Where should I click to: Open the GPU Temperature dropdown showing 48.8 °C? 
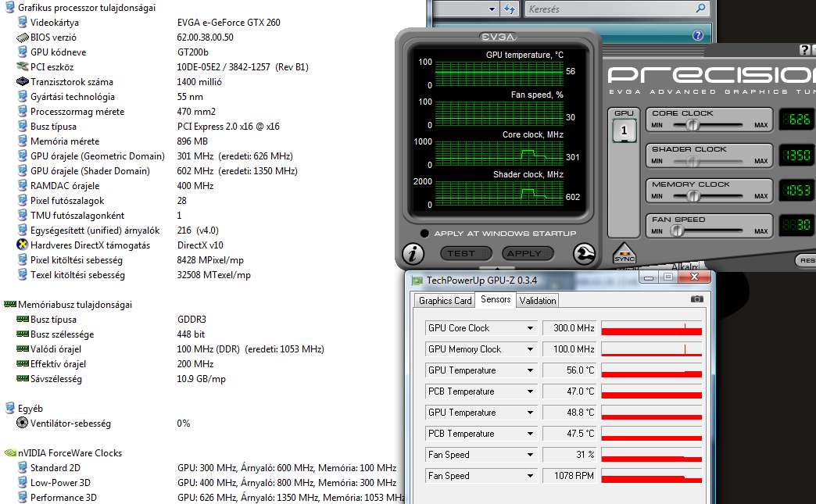coord(530,413)
